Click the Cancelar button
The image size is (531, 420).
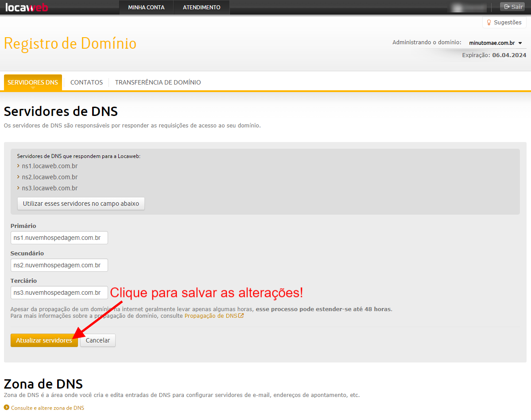98,340
